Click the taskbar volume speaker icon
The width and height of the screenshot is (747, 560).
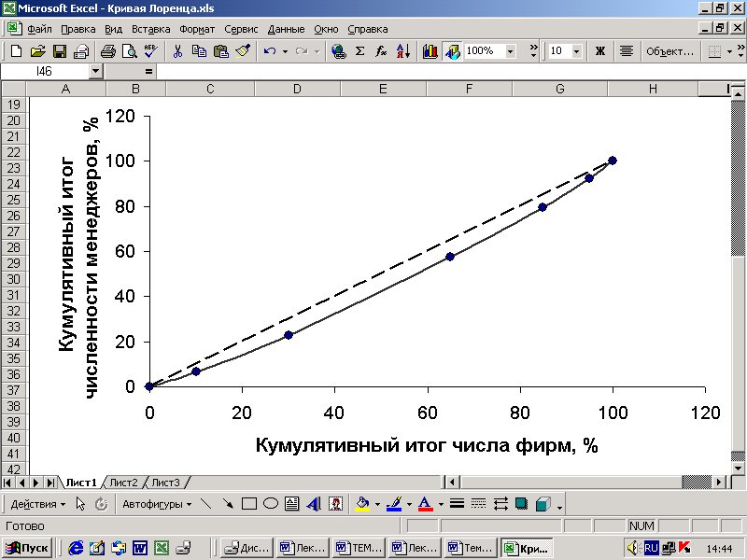[633, 548]
